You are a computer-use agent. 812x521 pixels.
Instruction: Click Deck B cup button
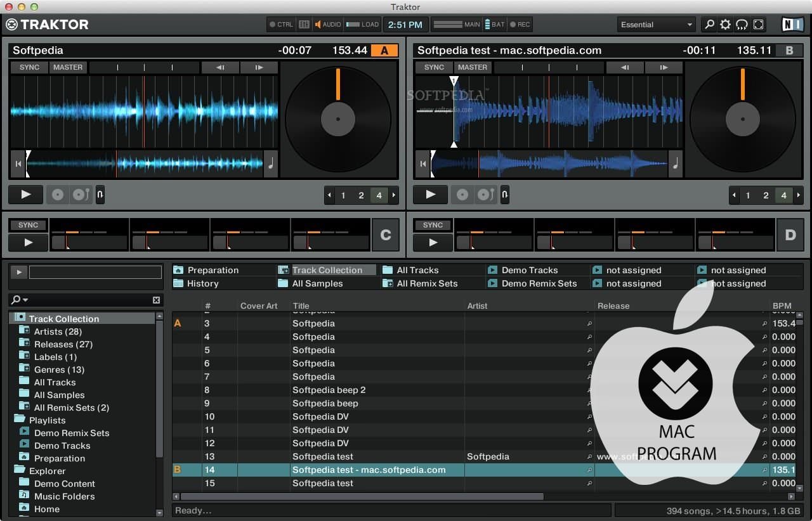(485, 195)
